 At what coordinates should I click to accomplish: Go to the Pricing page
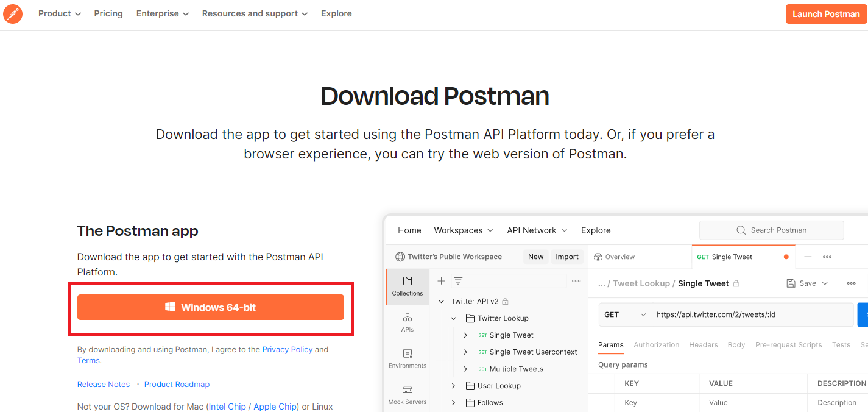tap(108, 13)
